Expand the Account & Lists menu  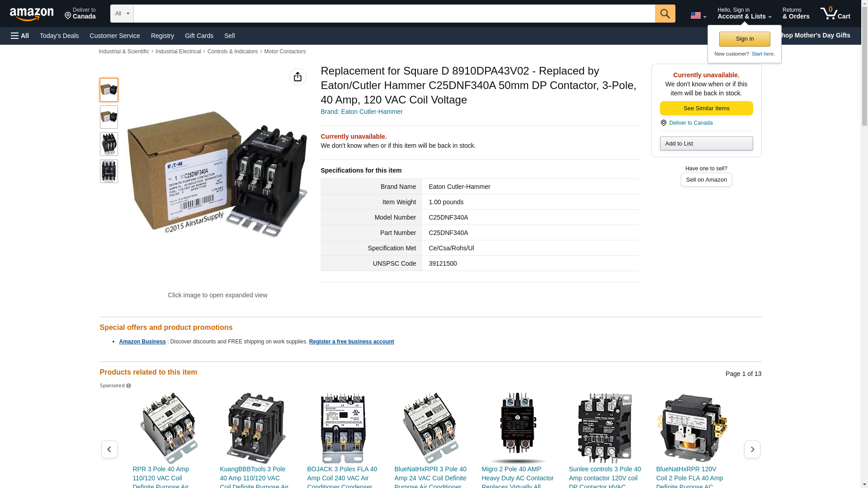point(744,14)
